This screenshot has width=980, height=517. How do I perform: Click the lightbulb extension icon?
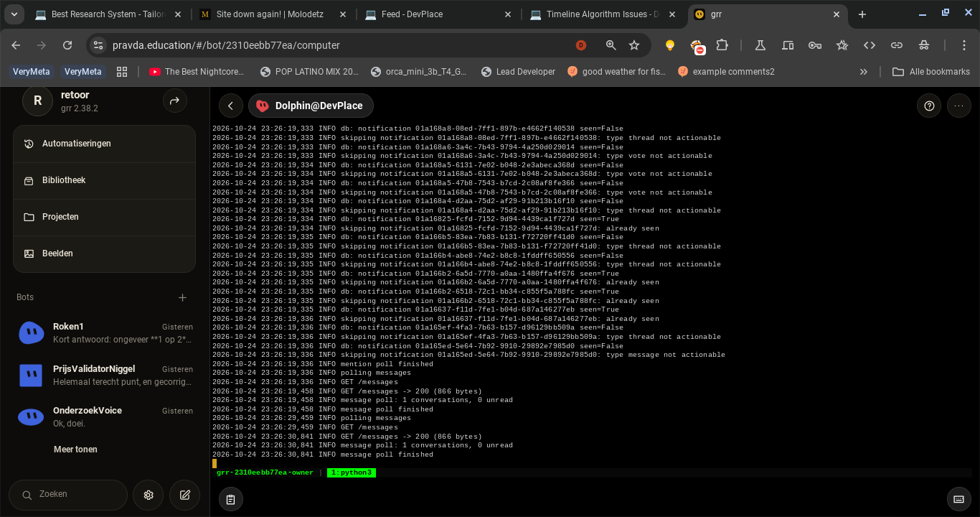[x=670, y=45]
